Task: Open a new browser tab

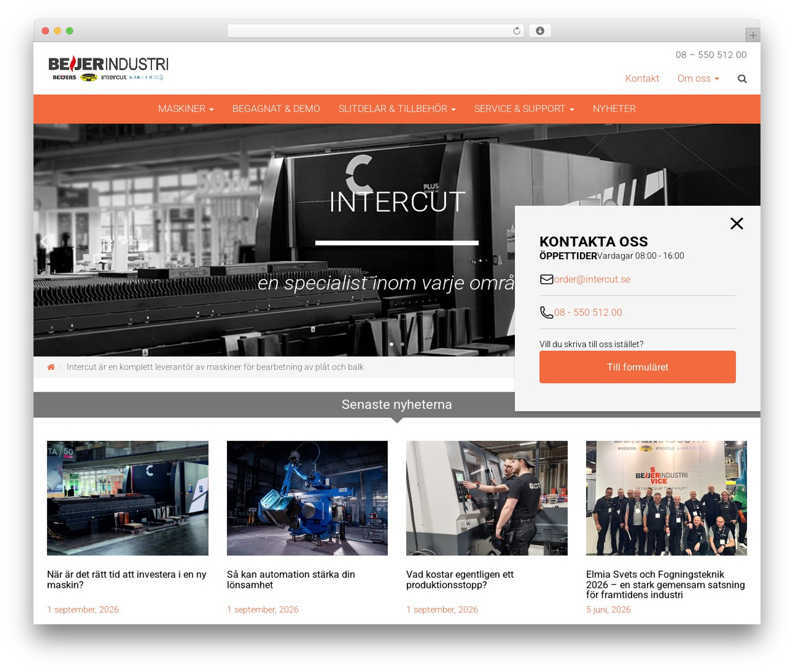Action: (752, 35)
